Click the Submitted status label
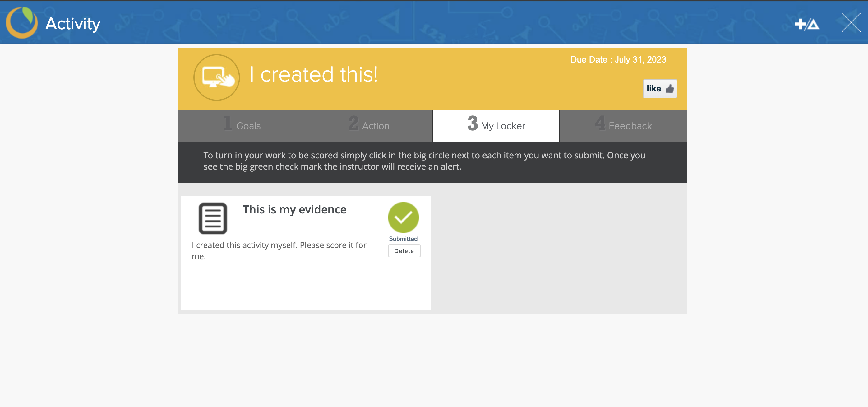Image resolution: width=868 pixels, height=407 pixels. (403, 239)
